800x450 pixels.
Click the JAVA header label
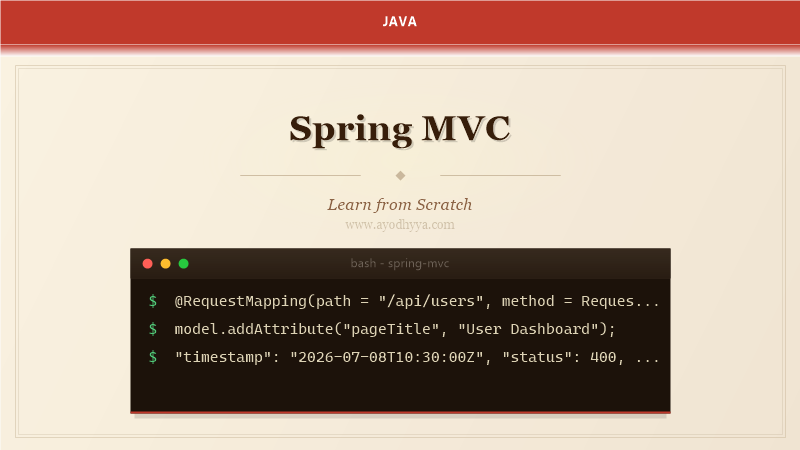[x=400, y=21]
